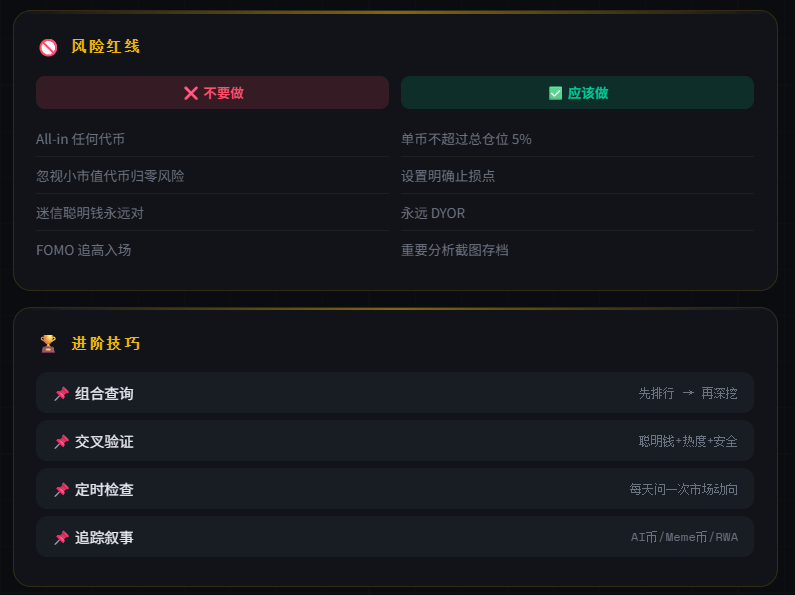Click the 单币不超过总仓位 5% item
This screenshot has width=795, height=595.
point(466,139)
